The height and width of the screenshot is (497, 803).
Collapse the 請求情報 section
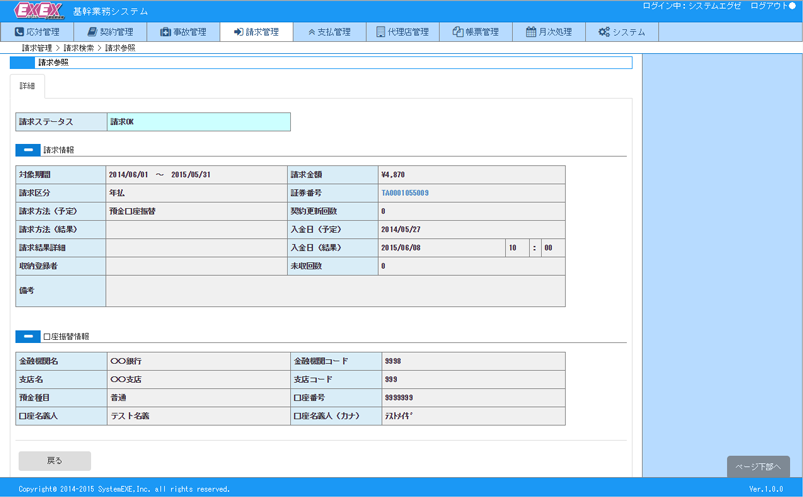coord(28,150)
